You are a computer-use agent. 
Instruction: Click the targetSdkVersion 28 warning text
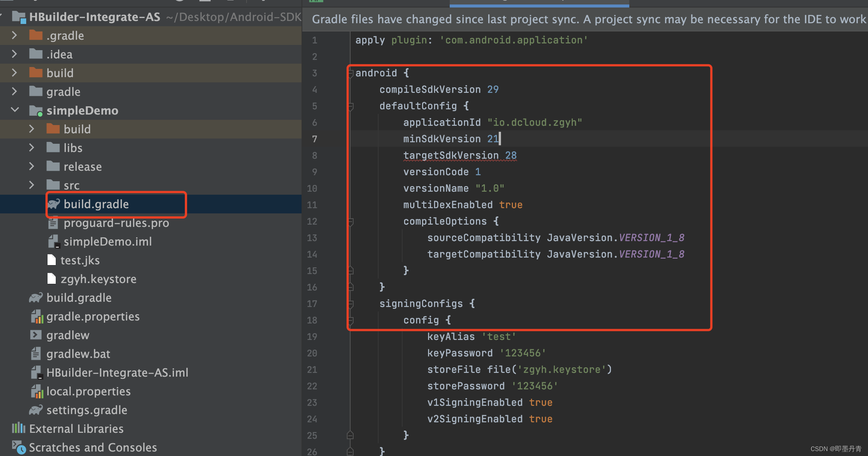pyautogui.click(x=460, y=155)
